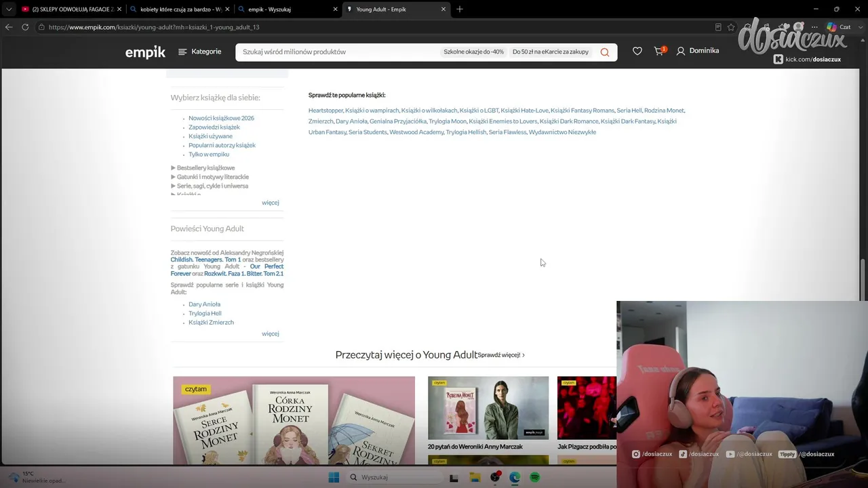This screenshot has height=488, width=868.
Task: Open the Rodziny Monet books banner
Action: pos(294,420)
